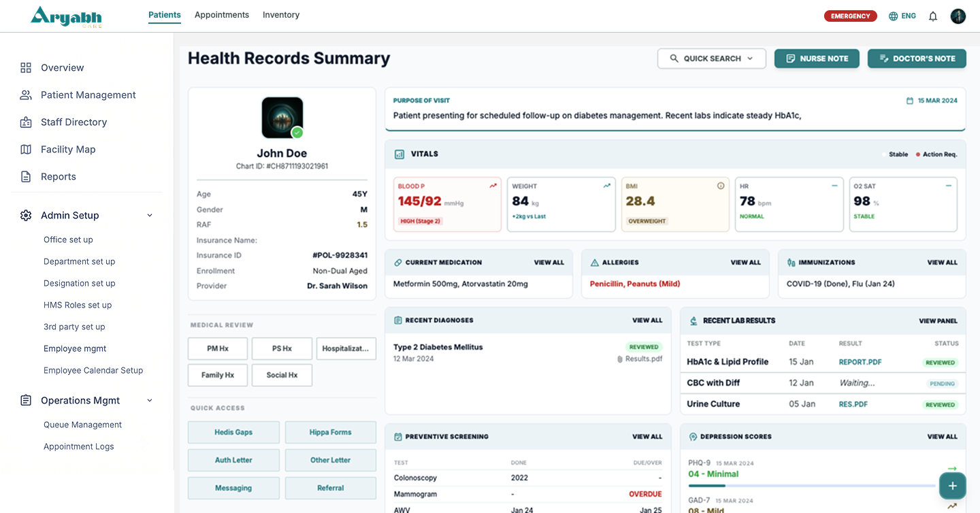Switch to the Patients tab
The image size is (980, 513).
tap(165, 15)
